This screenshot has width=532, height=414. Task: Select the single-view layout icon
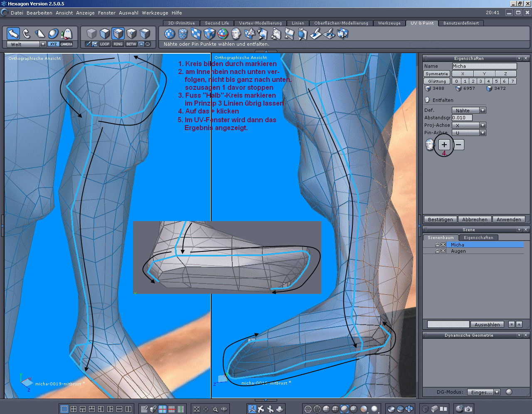click(x=64, y=409)
